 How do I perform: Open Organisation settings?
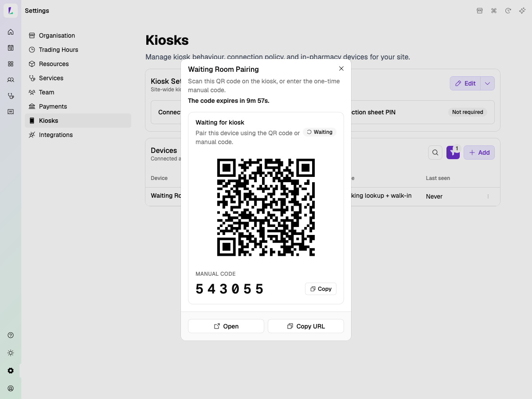[78, 35]
